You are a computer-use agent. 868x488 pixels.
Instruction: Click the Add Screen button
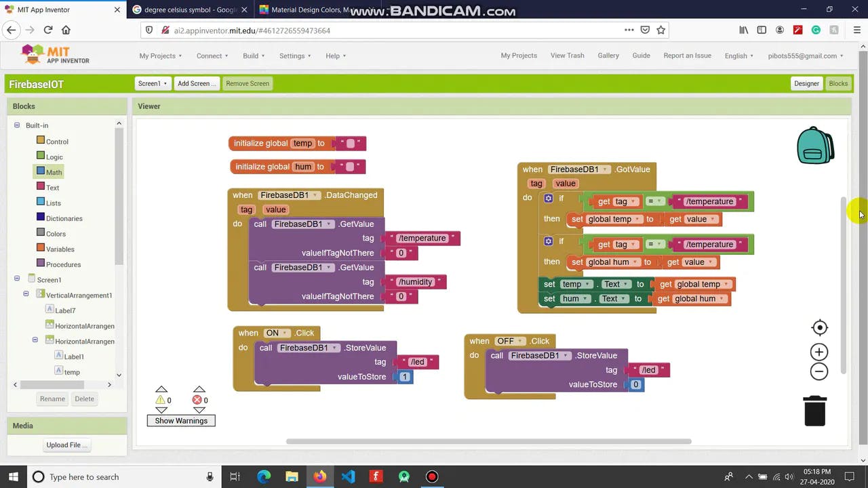[x=196, y=83]
